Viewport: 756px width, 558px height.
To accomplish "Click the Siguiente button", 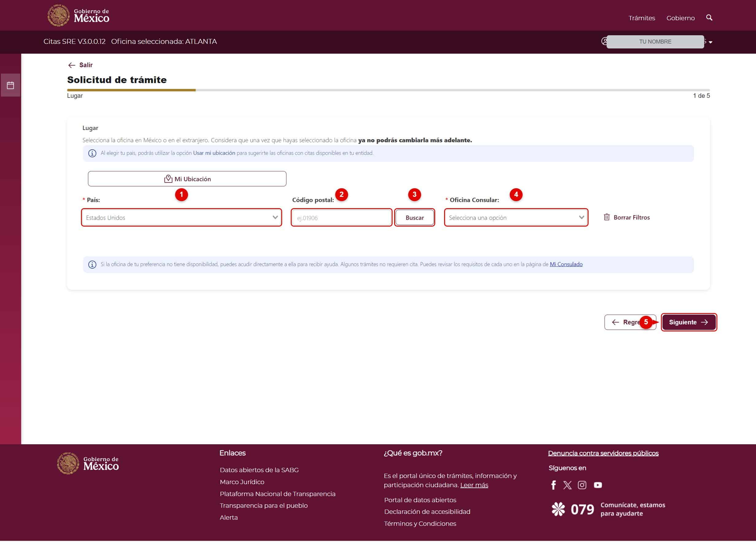I will coord(689,322).
